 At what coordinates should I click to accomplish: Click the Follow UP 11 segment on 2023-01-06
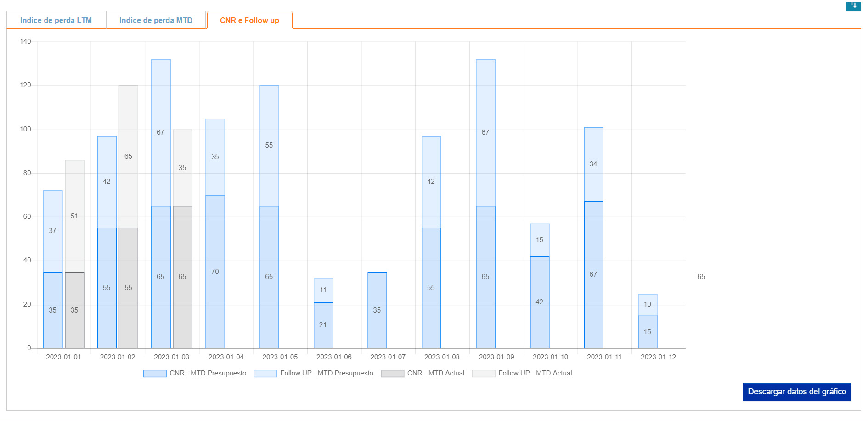point(323,290)
